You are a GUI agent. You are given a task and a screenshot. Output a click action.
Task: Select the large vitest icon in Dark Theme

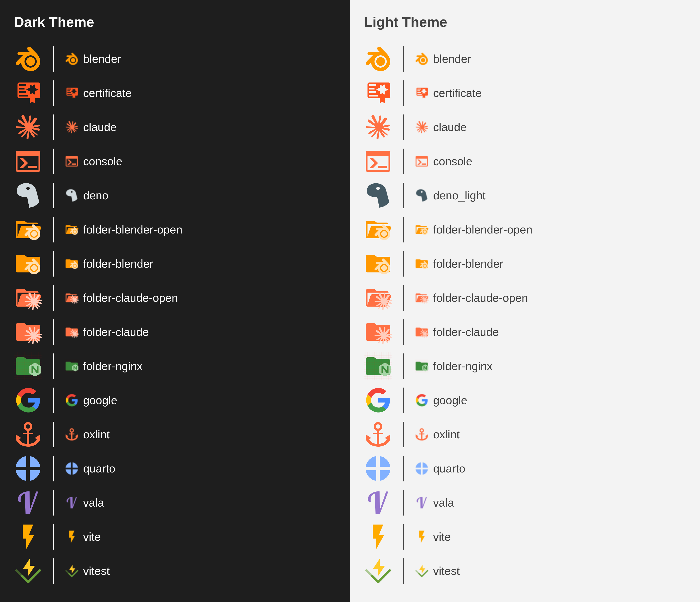point(28,571)
